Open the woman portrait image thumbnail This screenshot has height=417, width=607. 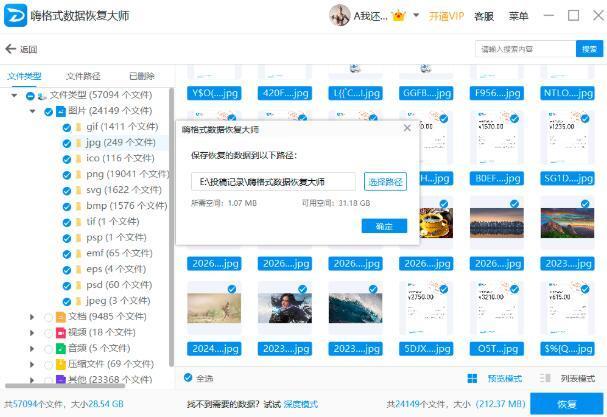point(285,308)
